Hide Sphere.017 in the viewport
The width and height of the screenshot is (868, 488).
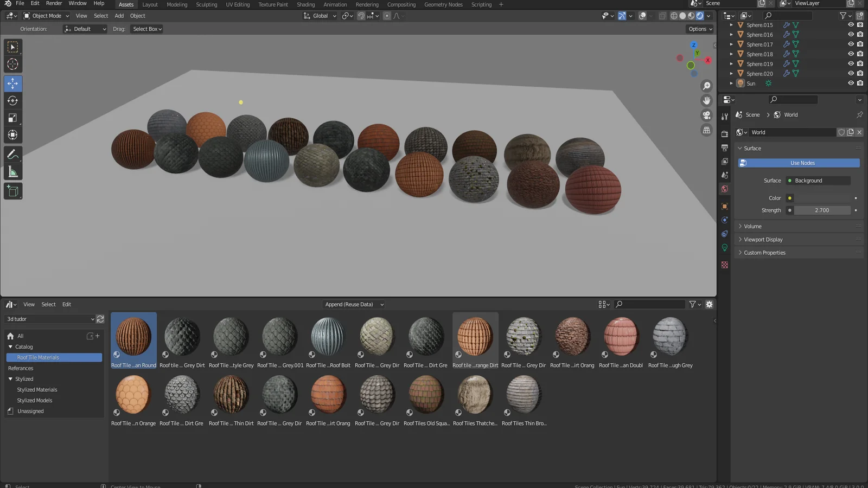pos(851,44)
